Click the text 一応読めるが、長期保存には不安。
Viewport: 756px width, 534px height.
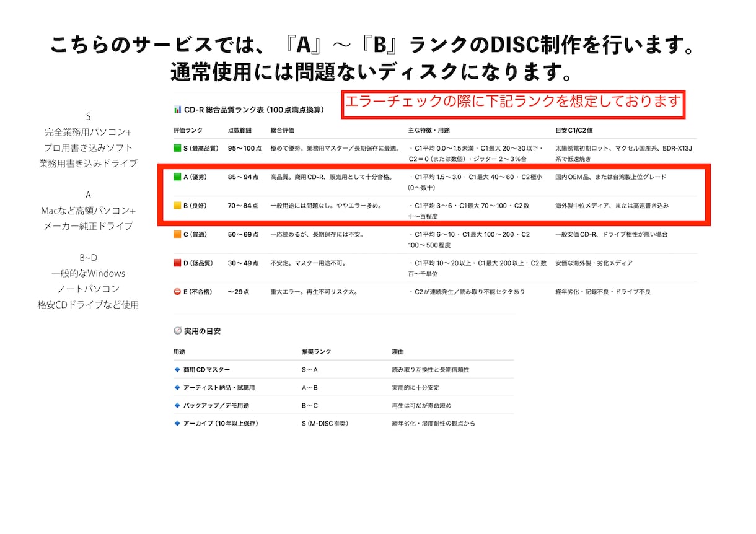pyautogui.click(x=317, y=235)
